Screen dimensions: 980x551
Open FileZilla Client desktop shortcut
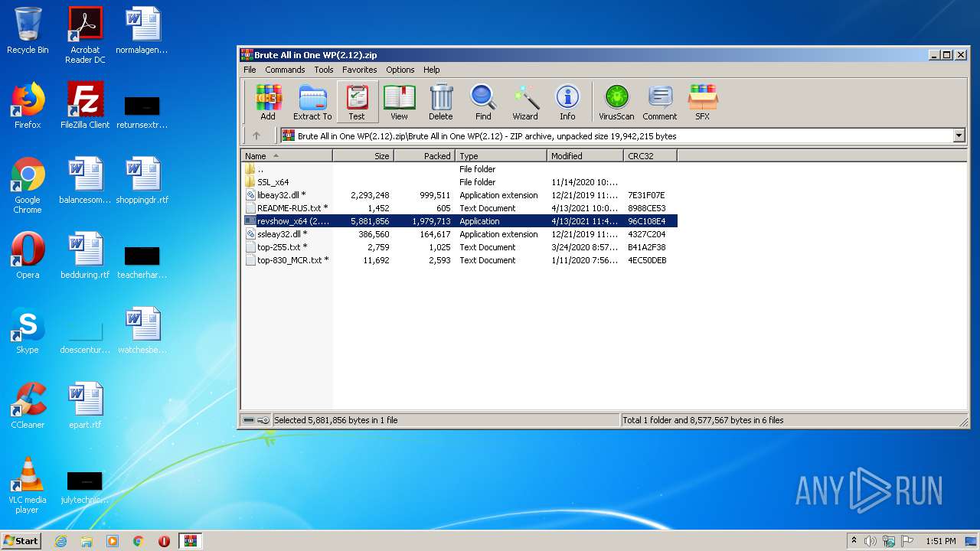coord(85,106)
